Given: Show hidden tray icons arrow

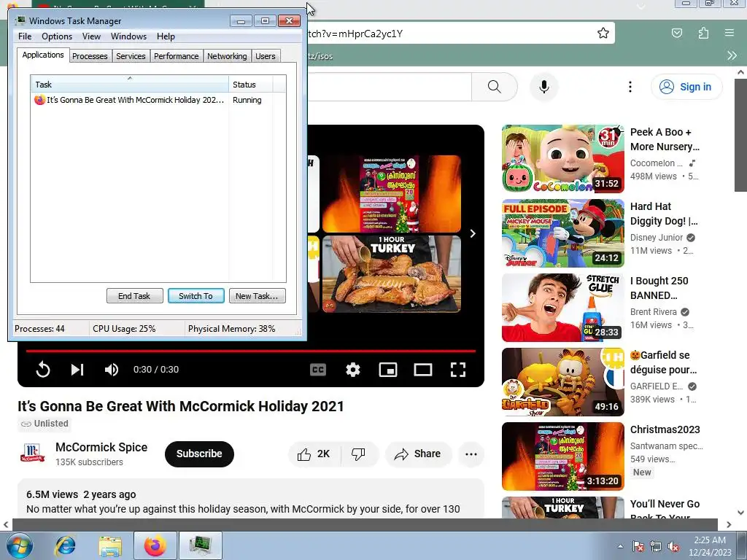Looking at the screenshot, I should [x=620, y=546].
